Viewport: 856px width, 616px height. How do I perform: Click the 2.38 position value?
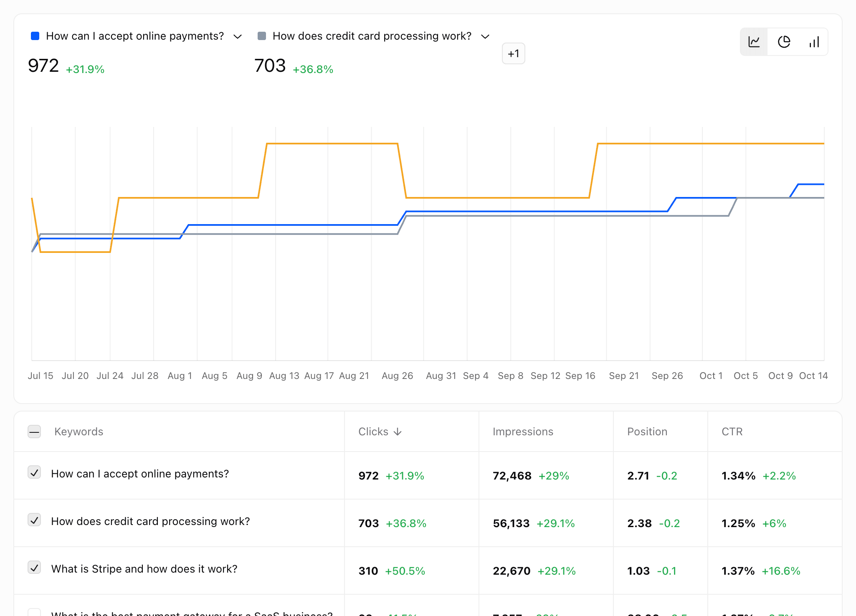[639, 523]
